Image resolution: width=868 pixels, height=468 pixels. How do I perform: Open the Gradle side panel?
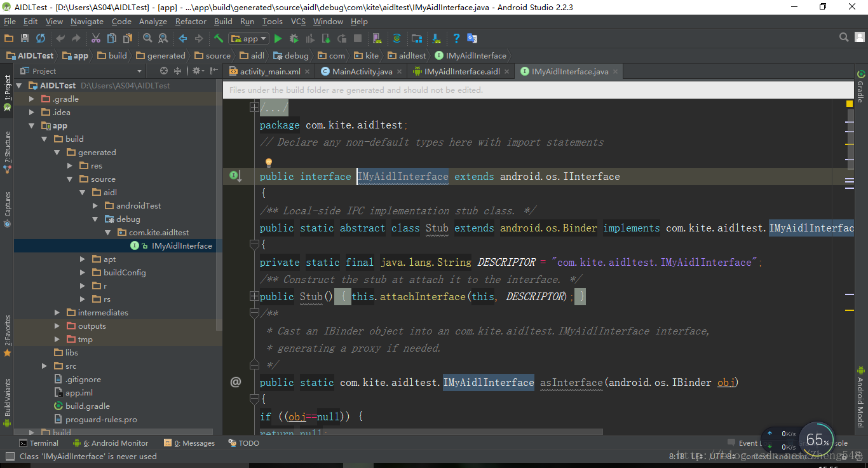[861, 86]
